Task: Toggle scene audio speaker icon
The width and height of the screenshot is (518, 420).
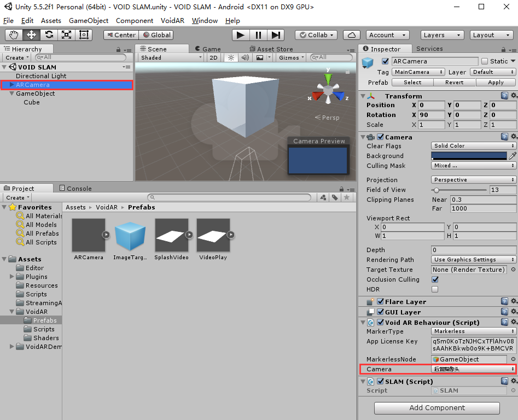Action: point(245,58)
